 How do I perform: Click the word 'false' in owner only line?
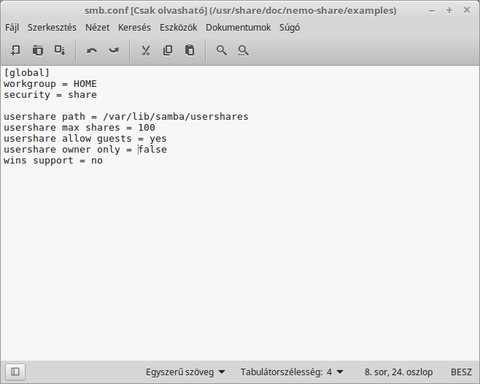153,150
